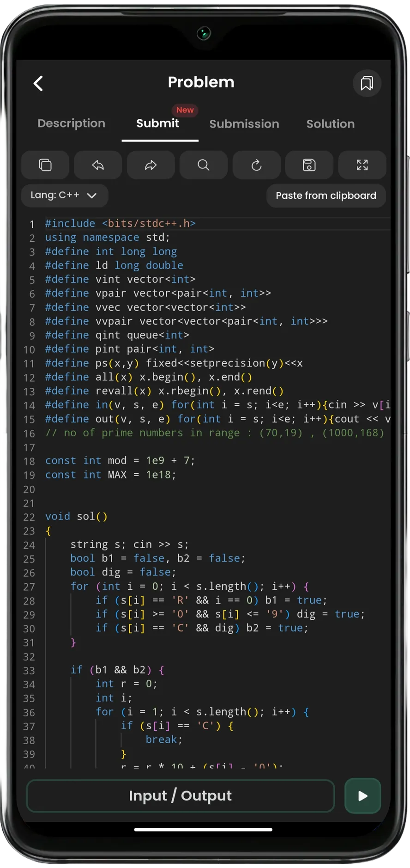Click Paste from clipboard button
410x868 pixels.
[326, 196]
